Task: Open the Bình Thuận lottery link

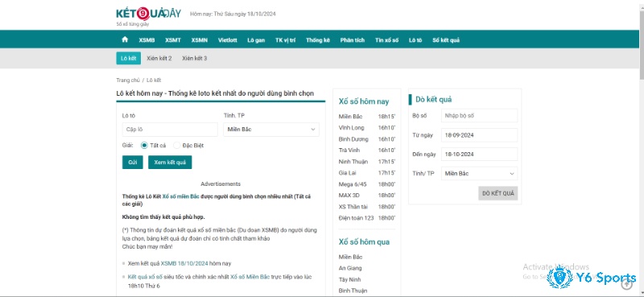Action: [353, 291]
